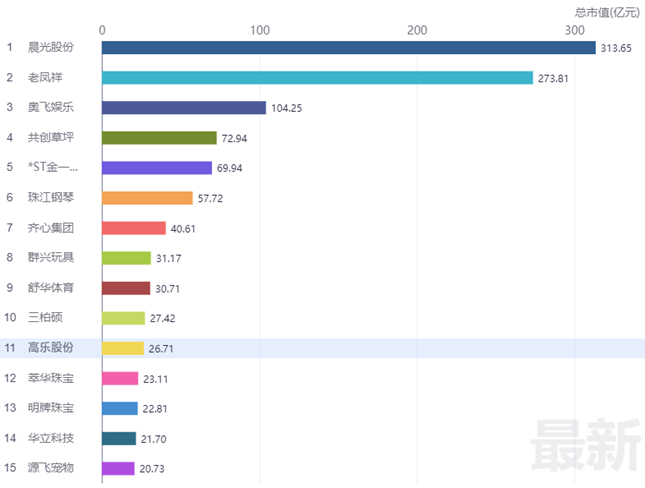The image size is (645, 488).
Task: Click the 20.73 value label
Action: point(152,469)
